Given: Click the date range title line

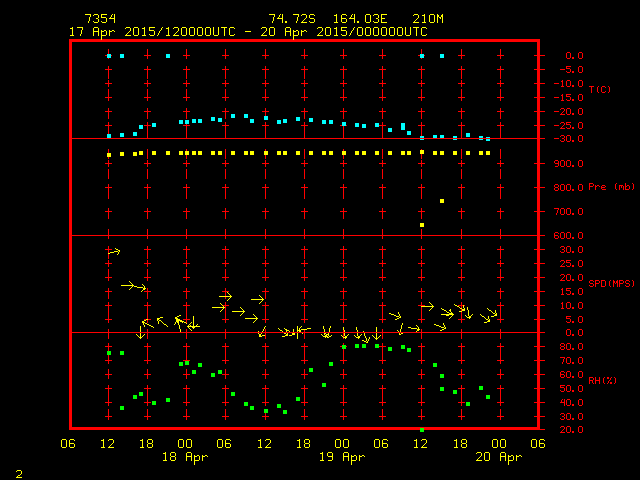Looking at the screenshot, I should 248,31.
